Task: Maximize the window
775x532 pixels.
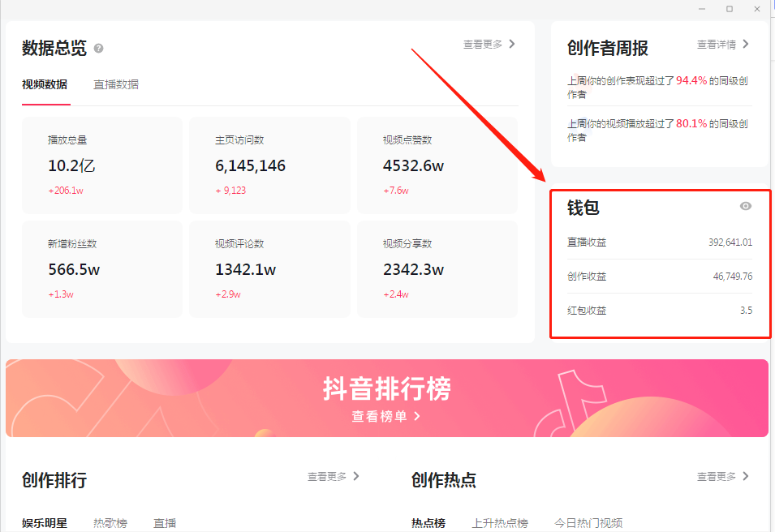Action: pos(730,9)
